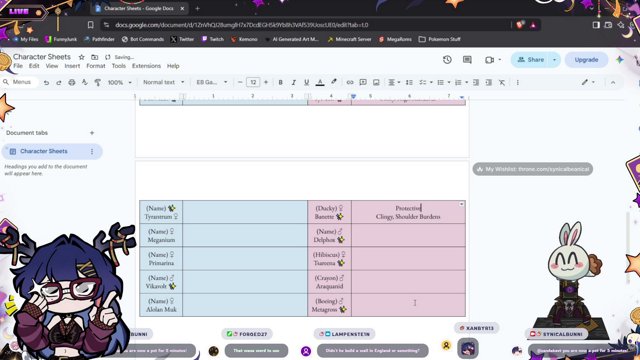Screen dimensions: 640x360
Task: Open the toolbar three-dot more options
Action: (x=518, y=82)
